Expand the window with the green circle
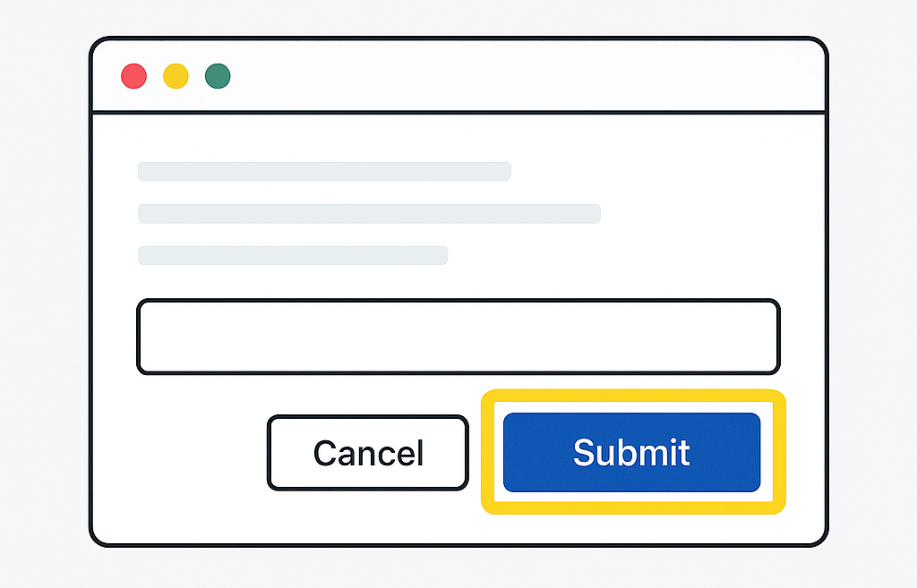The width and height of the screenshot is (917, 588). (x=218, y=76)
